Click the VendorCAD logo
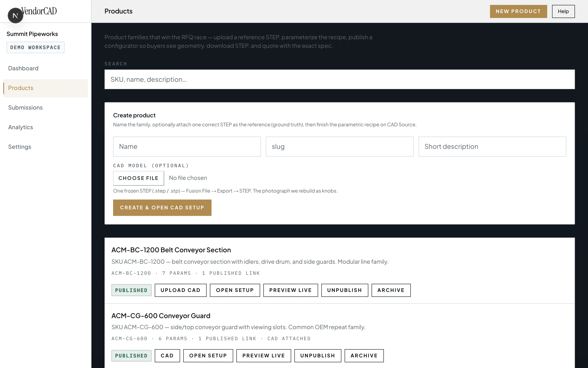 coord(39,11)
